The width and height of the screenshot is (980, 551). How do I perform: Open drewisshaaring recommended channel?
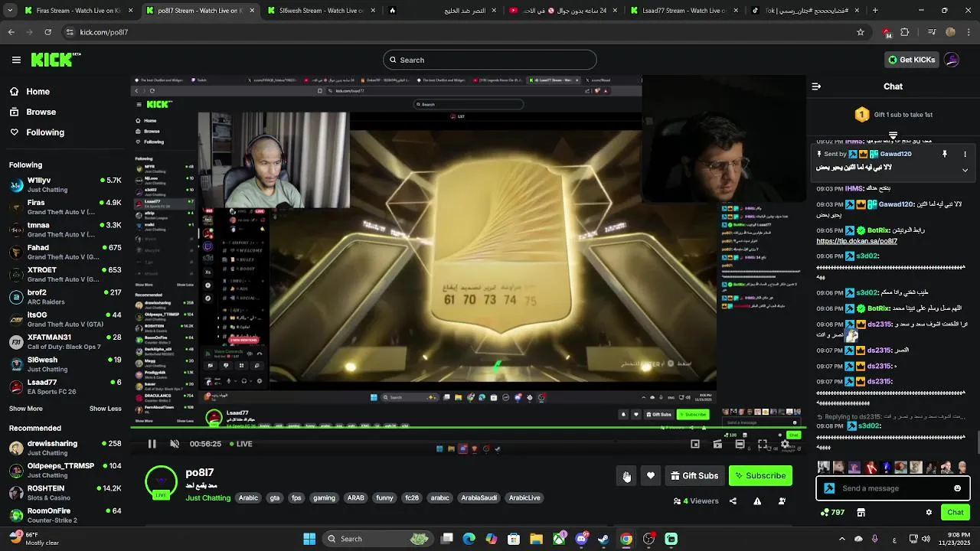click(65, 448)
